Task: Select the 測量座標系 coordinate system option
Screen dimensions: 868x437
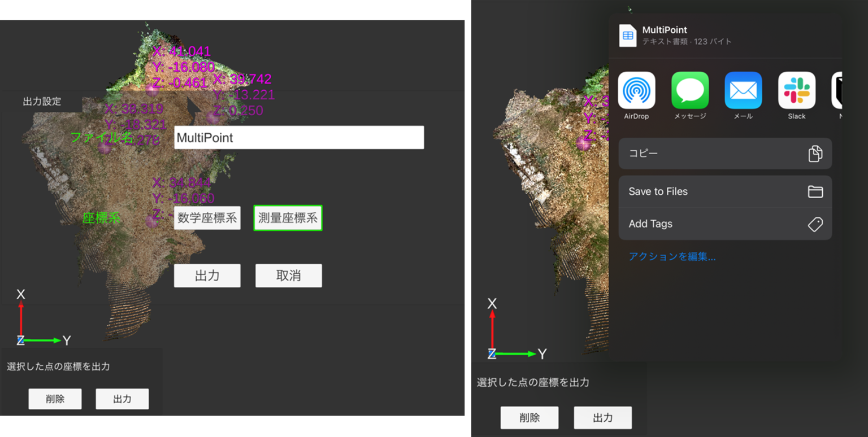Action: [288, 218]
